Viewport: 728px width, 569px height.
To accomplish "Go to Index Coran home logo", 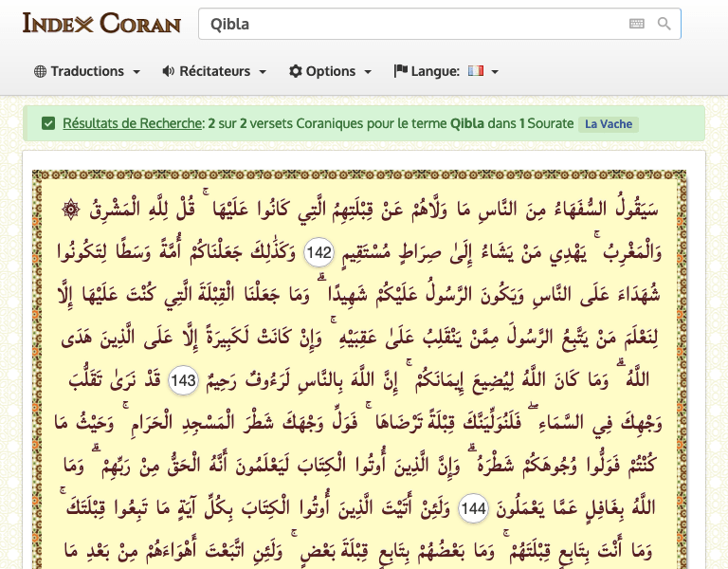I will point(101,23).
